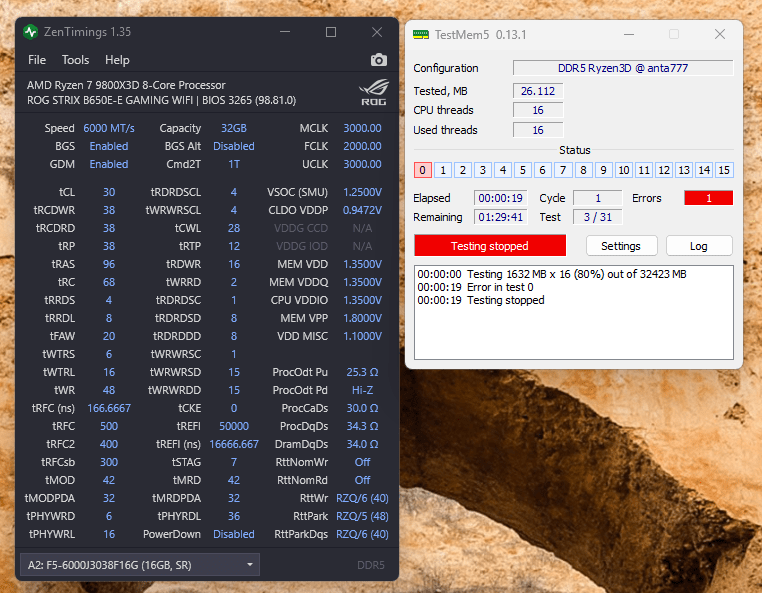Click the 'Error in test 0' log line
The height and width of the screenshot is (593, 762).
coord(475,287)
